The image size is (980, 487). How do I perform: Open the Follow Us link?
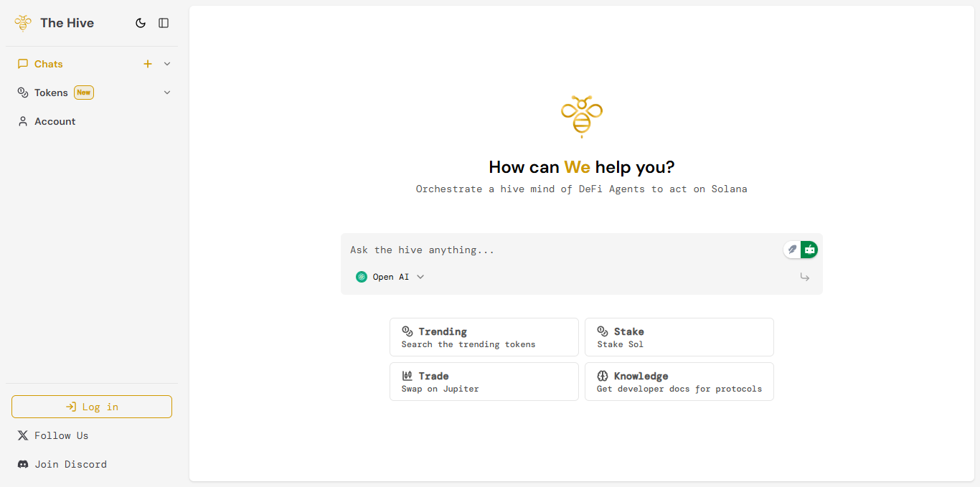coord(61,435)
